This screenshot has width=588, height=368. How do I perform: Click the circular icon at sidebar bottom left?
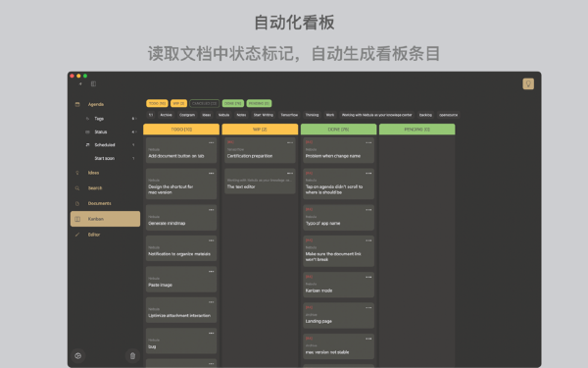coord(78,355)
